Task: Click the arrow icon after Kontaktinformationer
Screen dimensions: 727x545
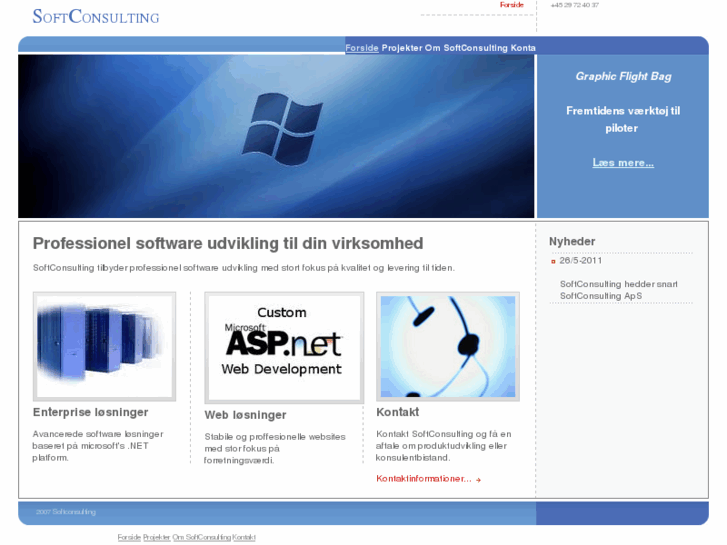Action: [x=478, y=480]
